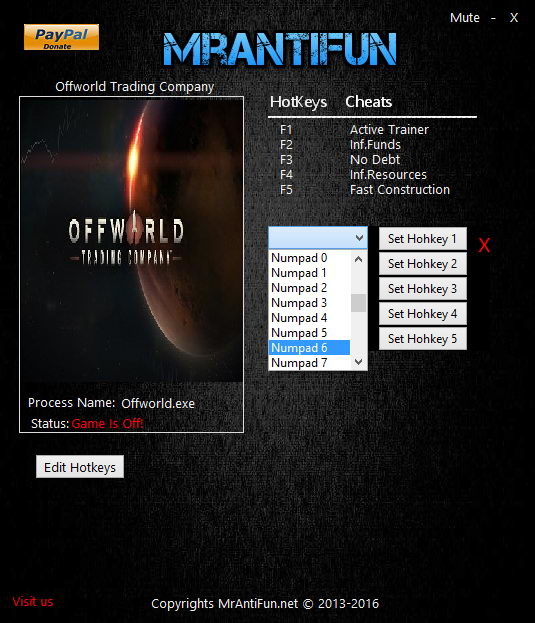Select the highlighted Numpad 6 entry
The image size is (535, 623).
[x=309, y=348]
